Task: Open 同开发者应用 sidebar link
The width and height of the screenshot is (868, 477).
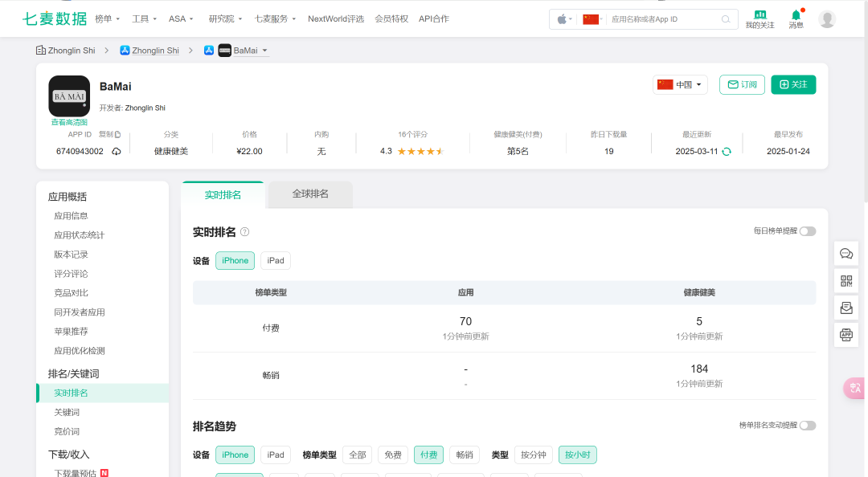Action: [x=79, y=312]
